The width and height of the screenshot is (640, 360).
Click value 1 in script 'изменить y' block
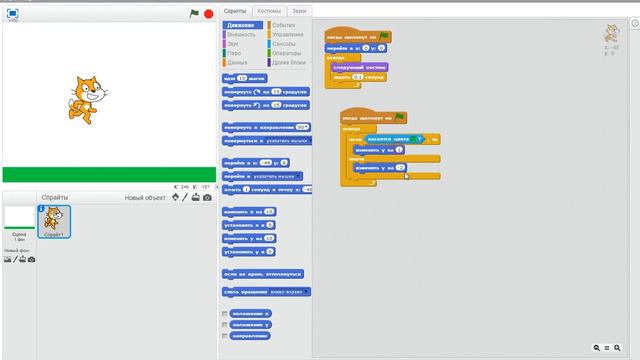399,149
